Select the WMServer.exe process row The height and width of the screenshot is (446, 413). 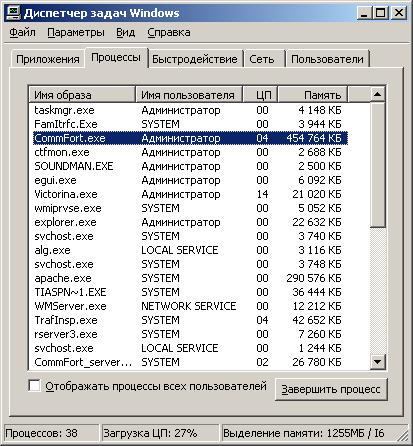(190, 306)
